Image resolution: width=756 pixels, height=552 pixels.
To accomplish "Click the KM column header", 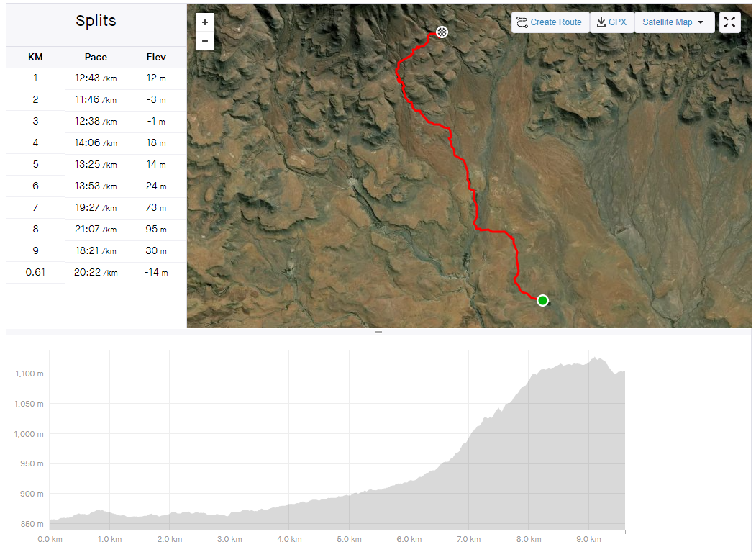I will click(x=35, y=57).
